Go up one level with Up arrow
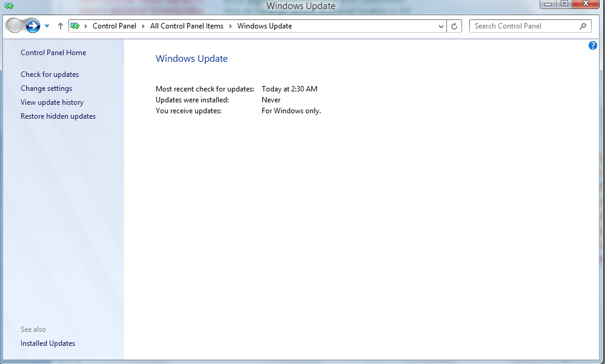 60,26
